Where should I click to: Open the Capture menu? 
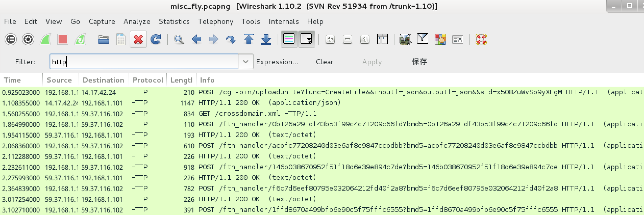[102, 22]
